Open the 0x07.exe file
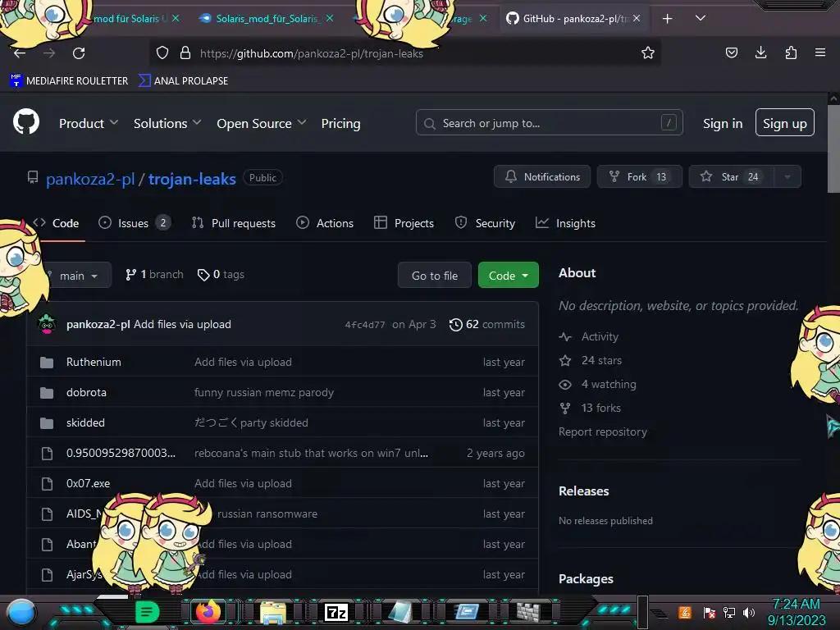Screen dimensions: 840x630 click(89, 483)
